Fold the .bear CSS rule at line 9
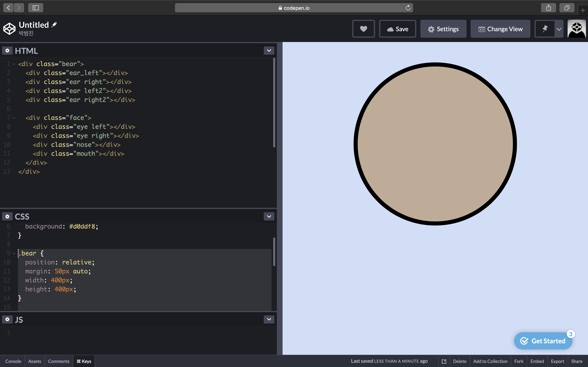Image resolution: width=588 pixels, height=367 pixels. 14,253
